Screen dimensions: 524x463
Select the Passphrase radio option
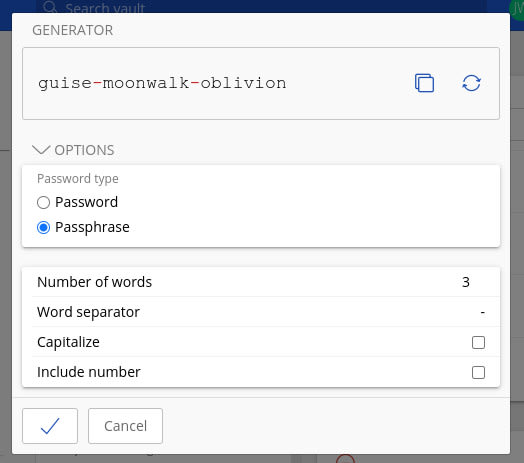click(43, 227)
